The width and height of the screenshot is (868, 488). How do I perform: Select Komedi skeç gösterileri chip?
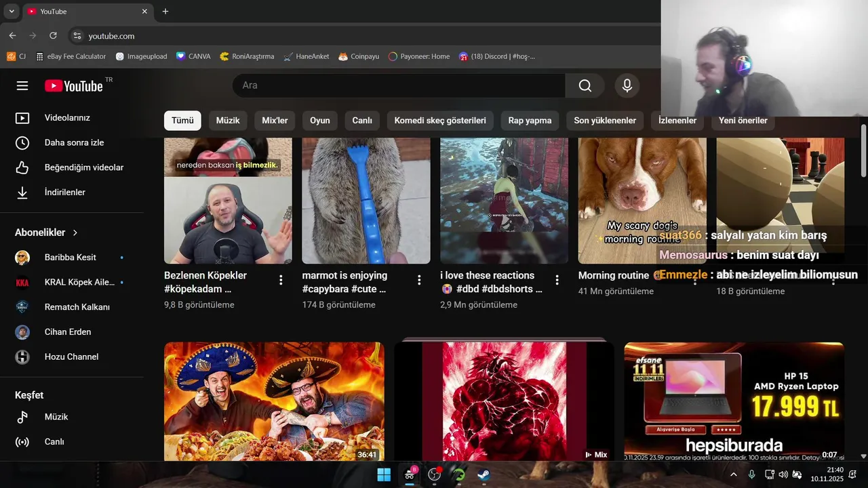click(440, 121)
